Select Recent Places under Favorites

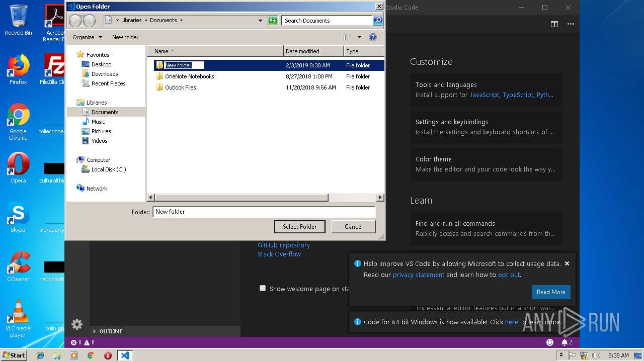(x=108, y=83)
